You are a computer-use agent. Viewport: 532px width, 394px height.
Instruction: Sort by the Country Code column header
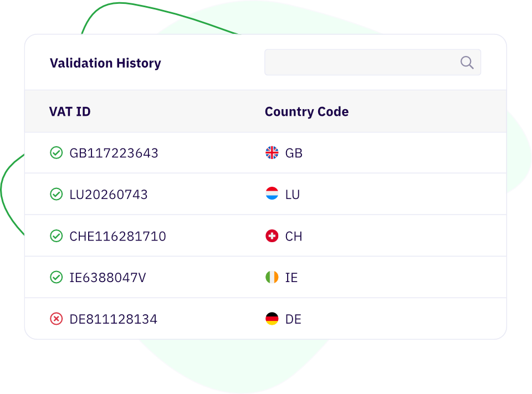(306, 112)
